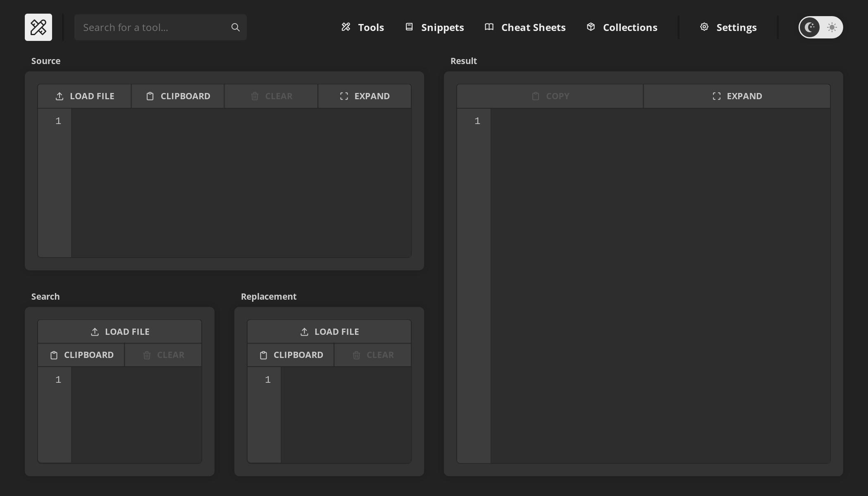Click the Collections box icon
The image size is (868, 496).
tap(591, 27)
